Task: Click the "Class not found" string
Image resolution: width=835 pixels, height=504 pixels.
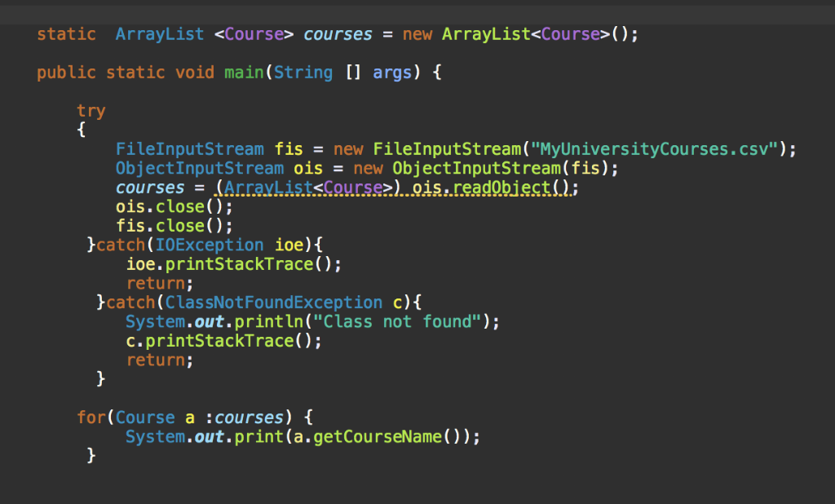Action: pyautogui.click(x=397, y=322)
